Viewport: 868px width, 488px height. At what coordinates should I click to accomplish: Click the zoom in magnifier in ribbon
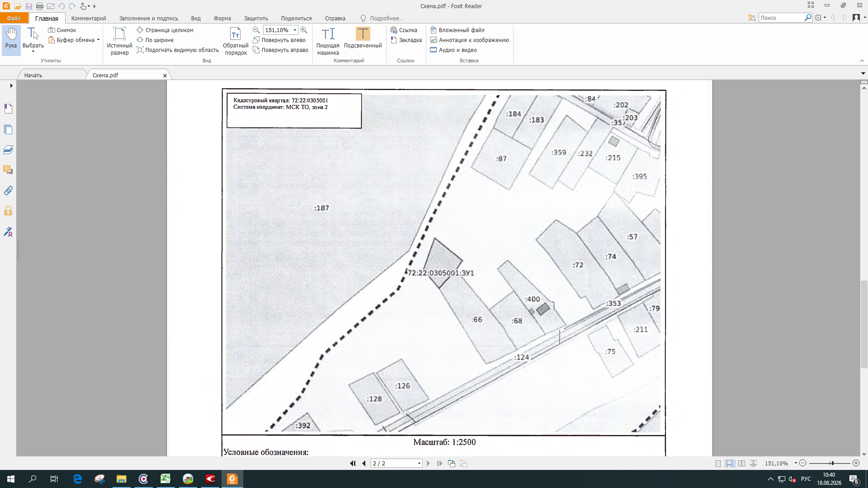coord(304,30)
